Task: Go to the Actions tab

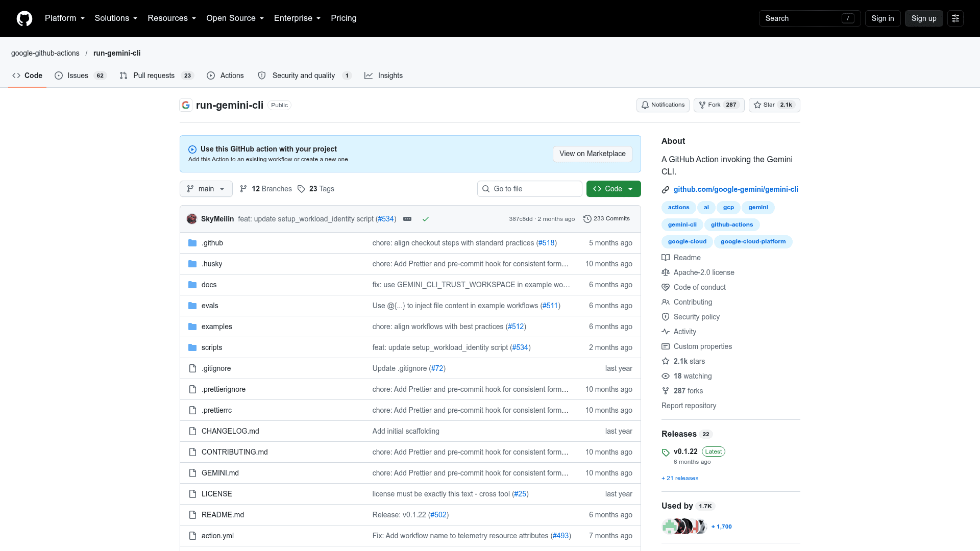Action: point(225,76)
